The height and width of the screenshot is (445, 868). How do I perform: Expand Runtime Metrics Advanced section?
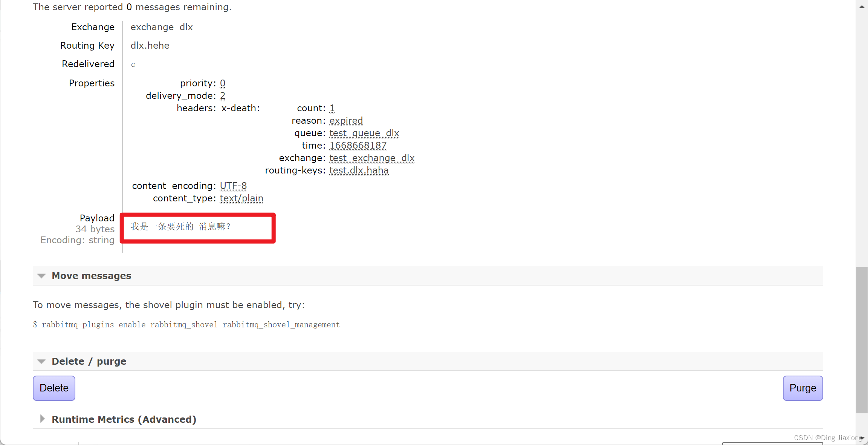tap(42, 419)
